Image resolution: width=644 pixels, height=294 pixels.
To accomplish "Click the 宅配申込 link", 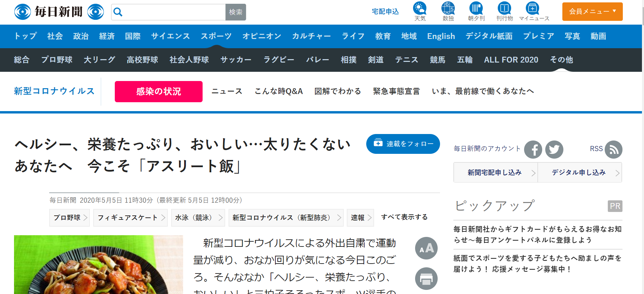I will (x=385, y=12).
